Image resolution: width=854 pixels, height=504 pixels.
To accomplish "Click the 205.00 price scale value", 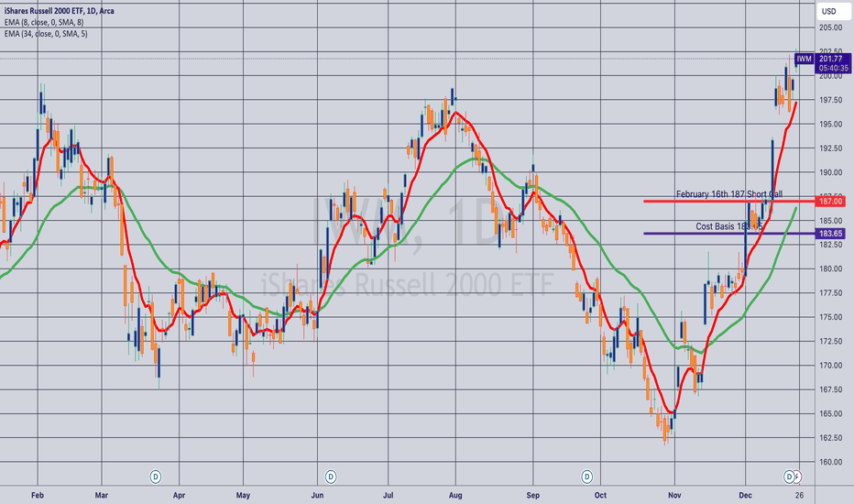I will click(x=830, y=27).
